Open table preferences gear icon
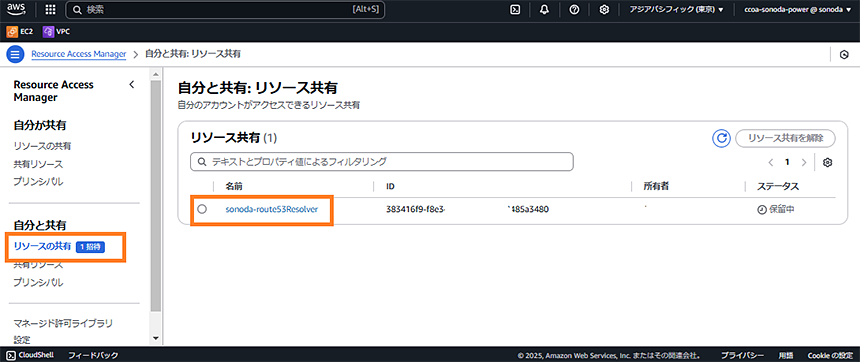 (828, 162)
